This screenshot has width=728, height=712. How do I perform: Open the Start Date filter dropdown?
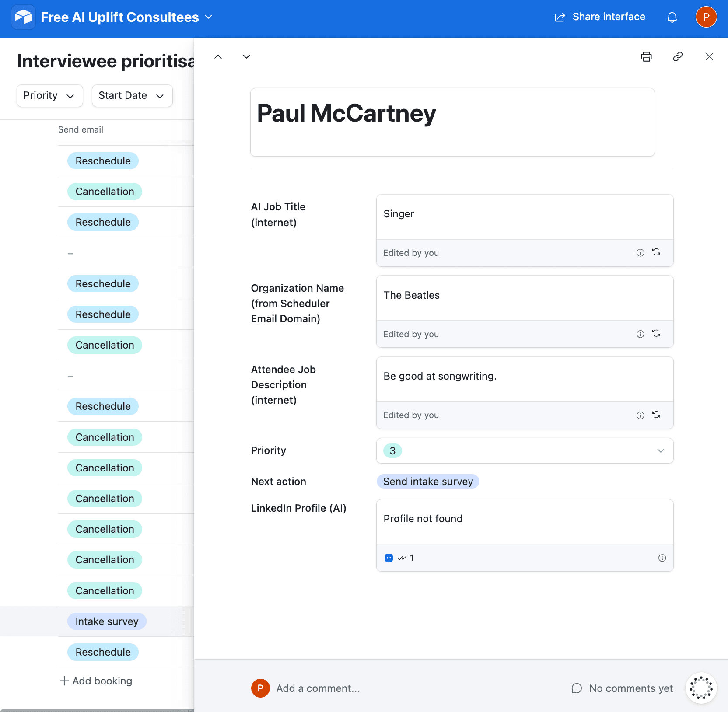point(132,95)
